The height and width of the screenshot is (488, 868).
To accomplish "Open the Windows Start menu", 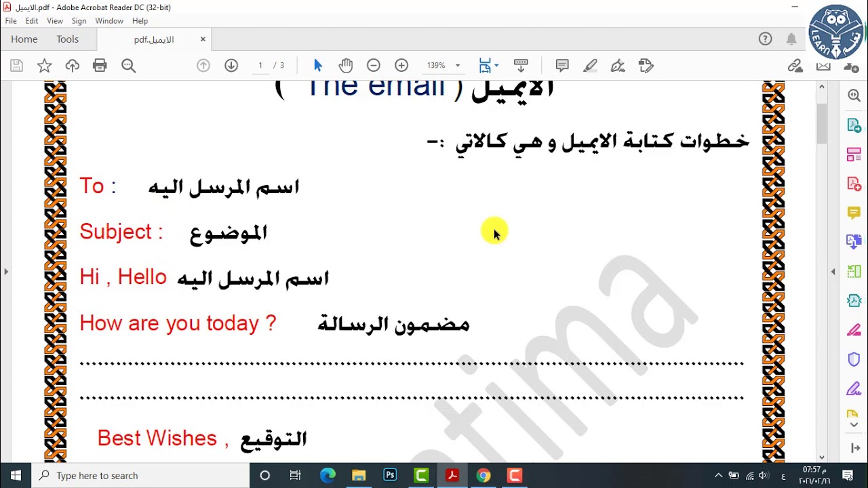I will (x=16, y=475).
